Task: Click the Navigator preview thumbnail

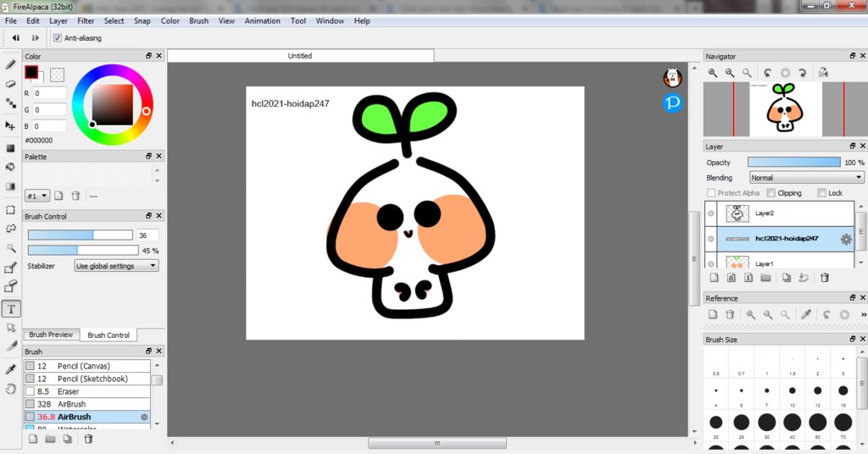Action: pos(786,109)
